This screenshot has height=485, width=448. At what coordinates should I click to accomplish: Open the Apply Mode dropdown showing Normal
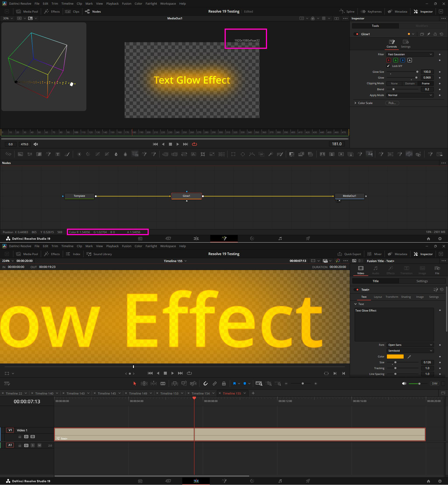pyautogui.click(x=410, y=95)
